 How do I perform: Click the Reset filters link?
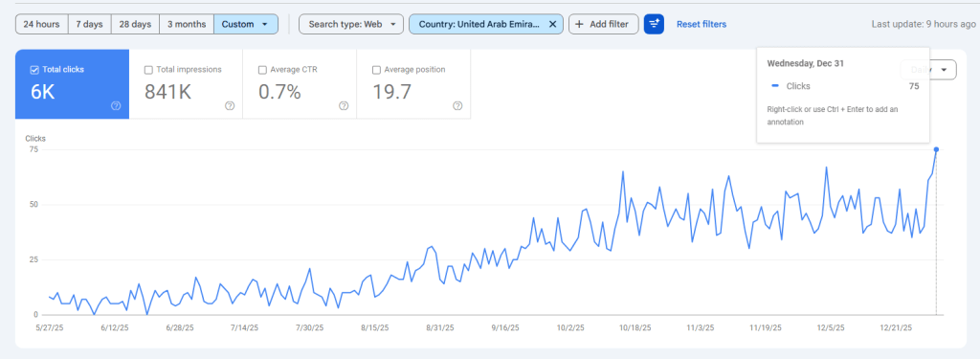pos(702,24)
